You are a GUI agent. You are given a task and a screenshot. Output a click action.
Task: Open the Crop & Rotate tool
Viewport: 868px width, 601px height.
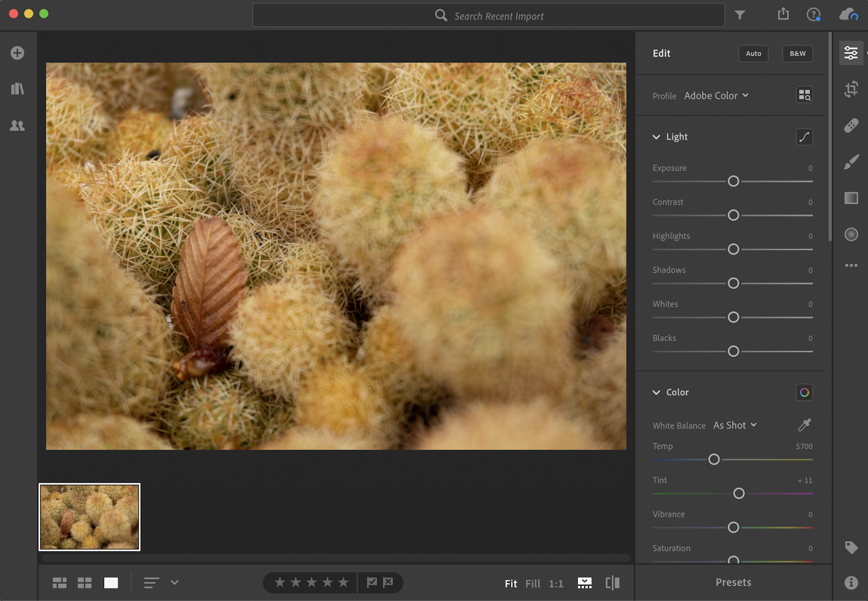pos(851,89)
